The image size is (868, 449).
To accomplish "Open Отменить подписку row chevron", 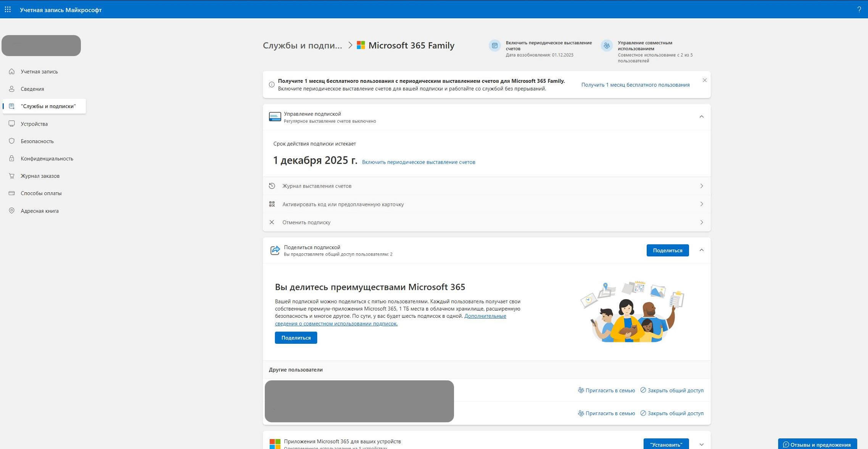I will 701,222.
